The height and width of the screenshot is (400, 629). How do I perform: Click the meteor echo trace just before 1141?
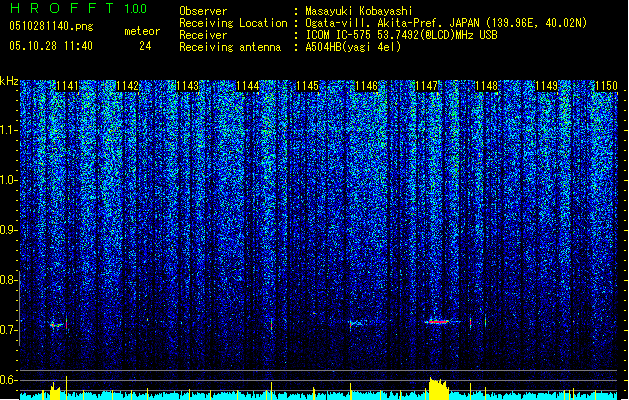coord(57,325)
